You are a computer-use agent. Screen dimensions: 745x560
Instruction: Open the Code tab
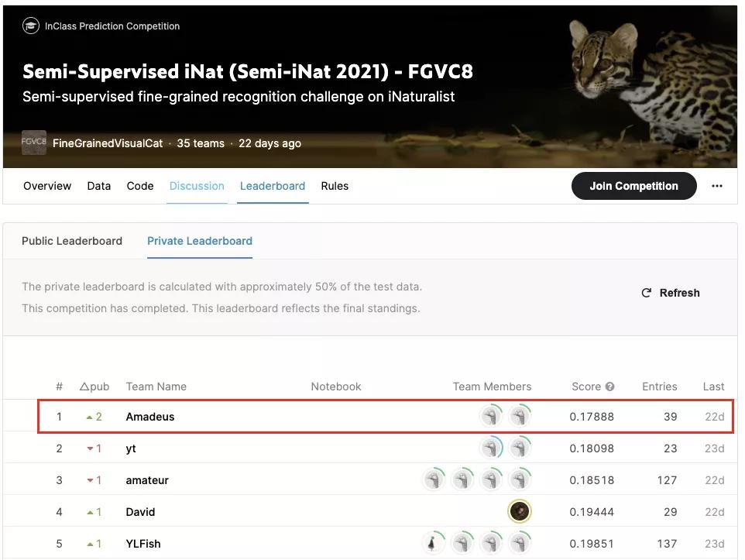coord(140,186)
